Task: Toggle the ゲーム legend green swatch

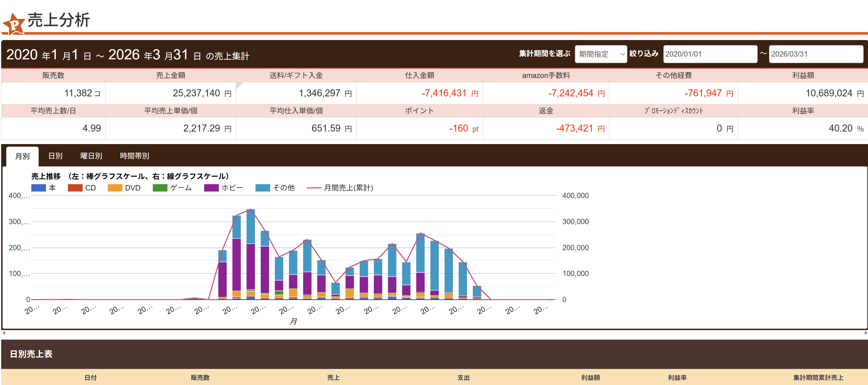Action: click(160, 188)
